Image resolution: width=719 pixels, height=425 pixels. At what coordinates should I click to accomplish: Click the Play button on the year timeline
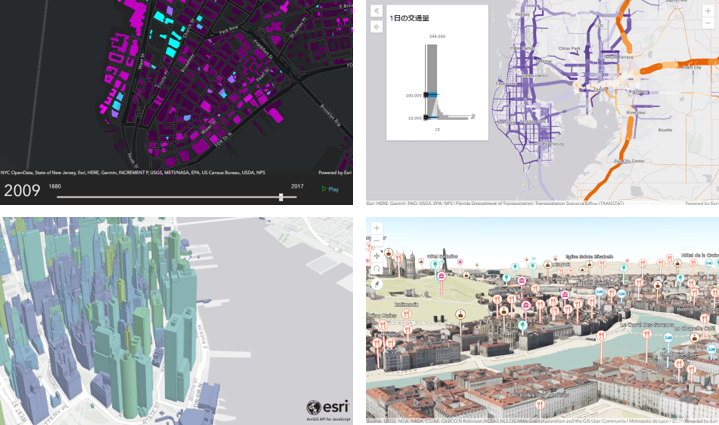(x=330, y=189)
